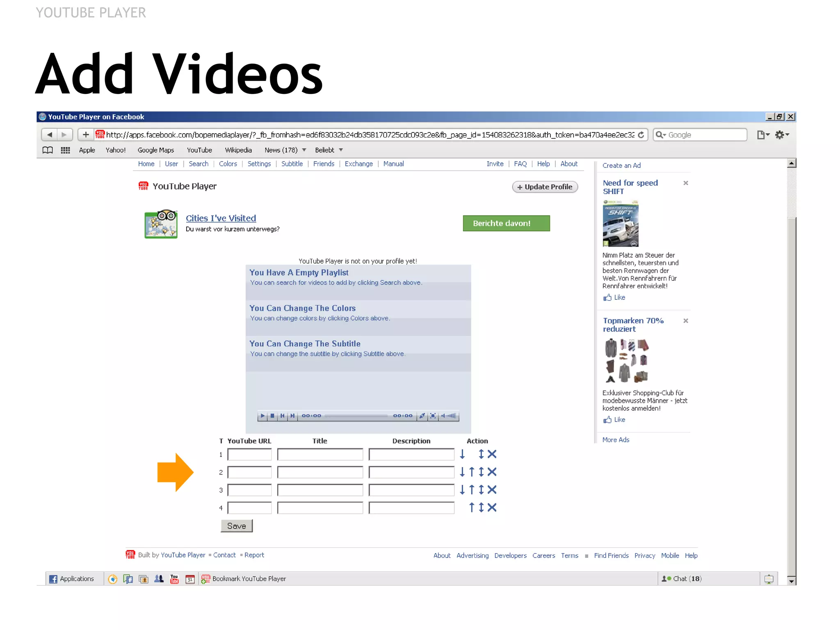Close the Topmarken 70% reduziert ad
840x630 pixels.
pos(686,321)
